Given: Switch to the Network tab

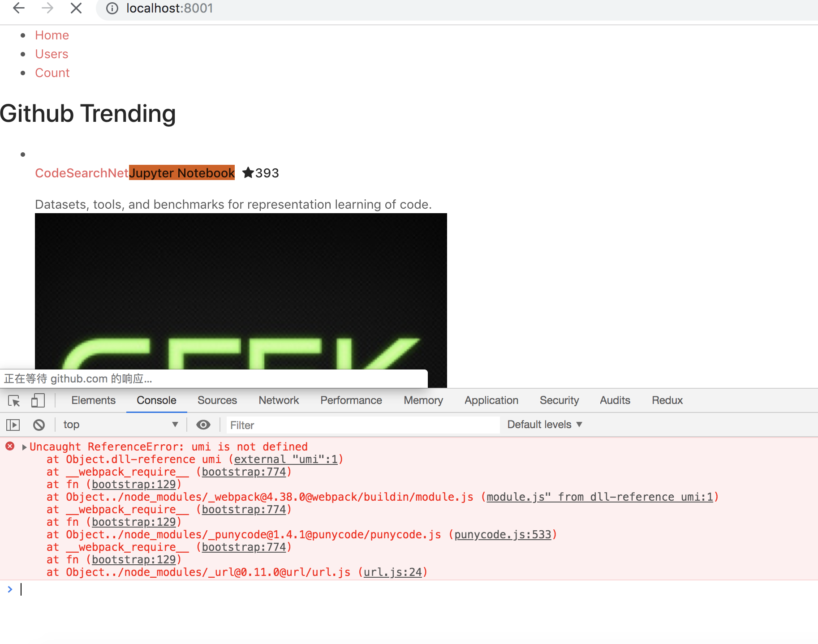Looking at the screenshot, I should pyautogui.click(x=279, y=400).
